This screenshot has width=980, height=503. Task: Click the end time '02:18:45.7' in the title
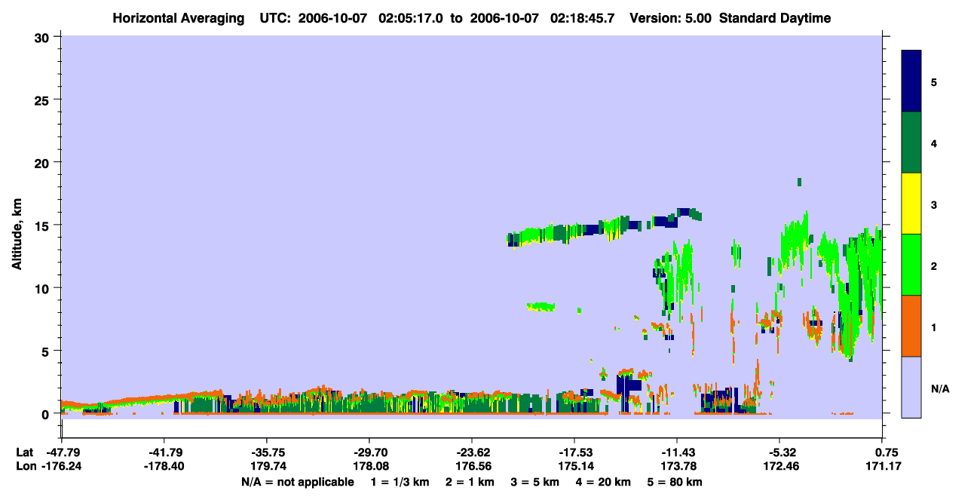(583, 18)
